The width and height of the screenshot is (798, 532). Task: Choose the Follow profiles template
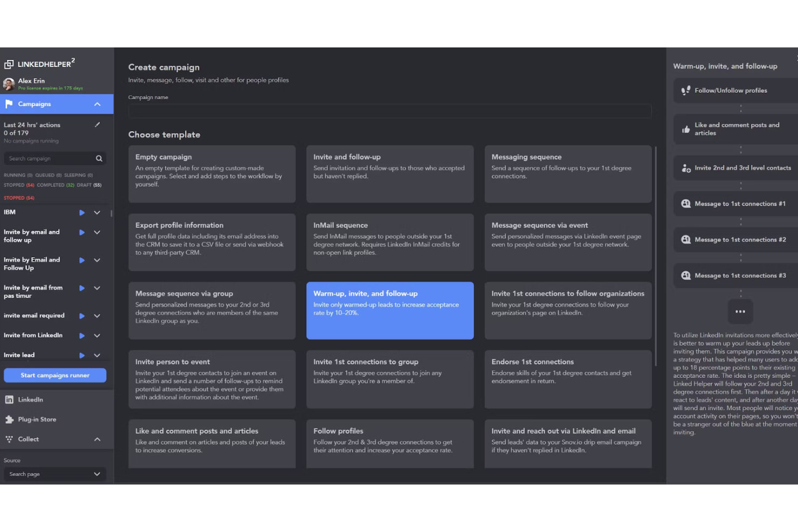(390, 444)
